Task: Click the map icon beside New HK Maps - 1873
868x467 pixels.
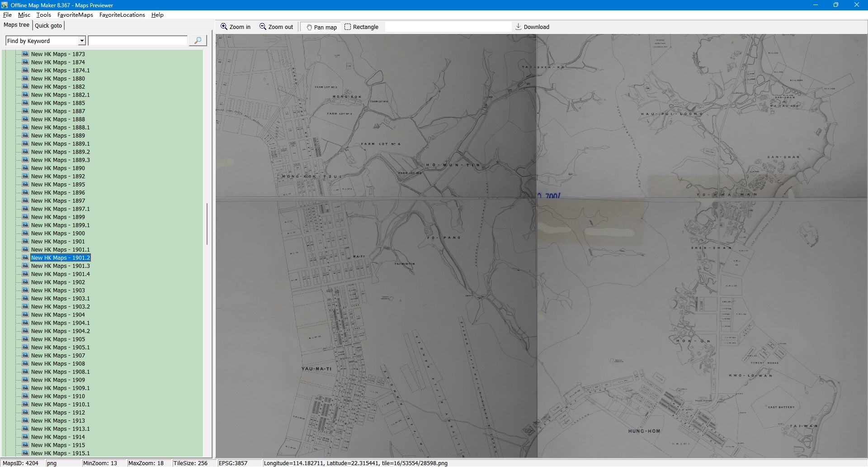Action: [25, 54]
